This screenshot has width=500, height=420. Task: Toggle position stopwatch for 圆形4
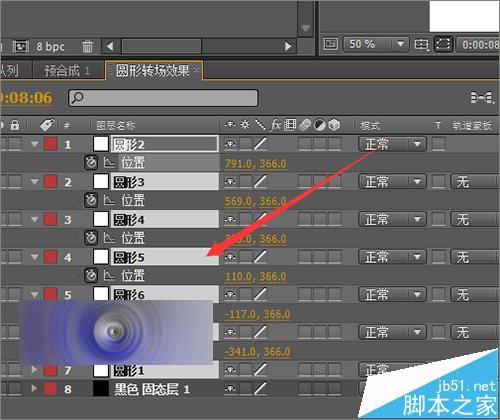[x=91, y=238]
